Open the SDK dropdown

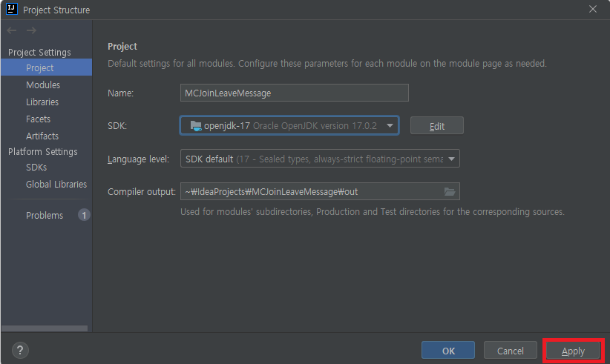289,125
